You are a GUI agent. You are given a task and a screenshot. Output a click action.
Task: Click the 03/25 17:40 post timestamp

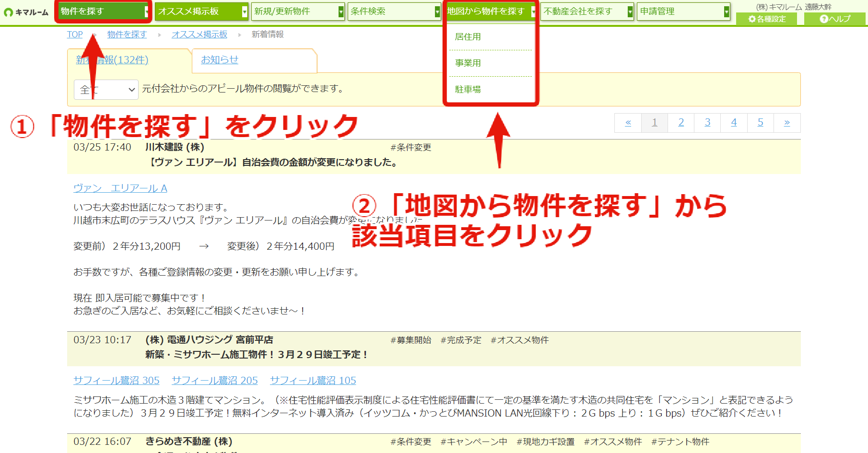coord(102,147)
